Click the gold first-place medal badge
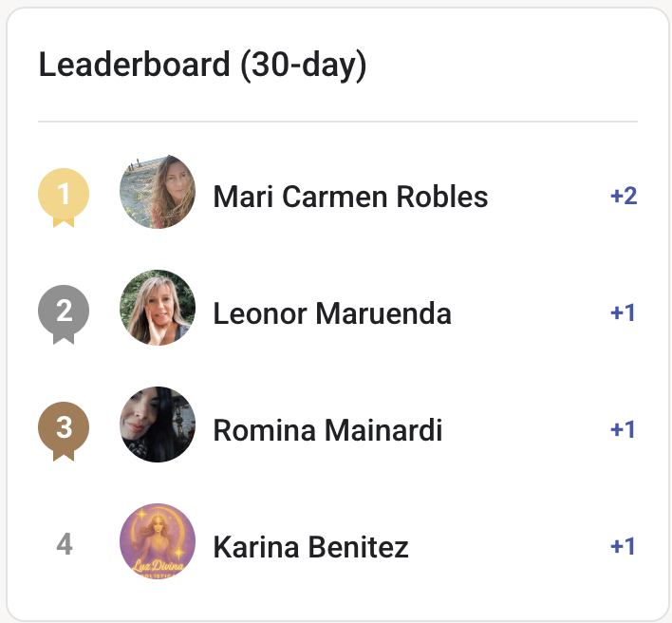672x623 pixels. 64,198
